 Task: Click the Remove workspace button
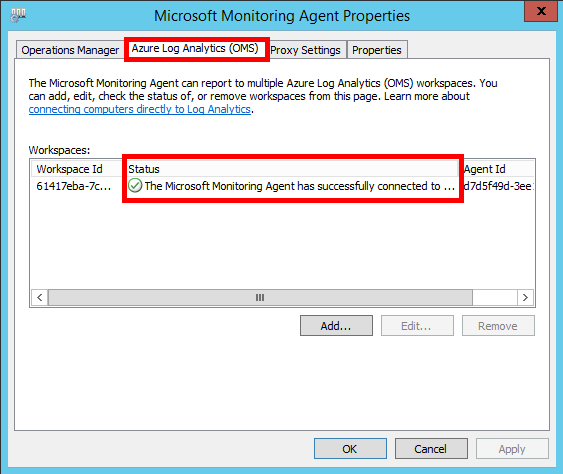(498, 326)
